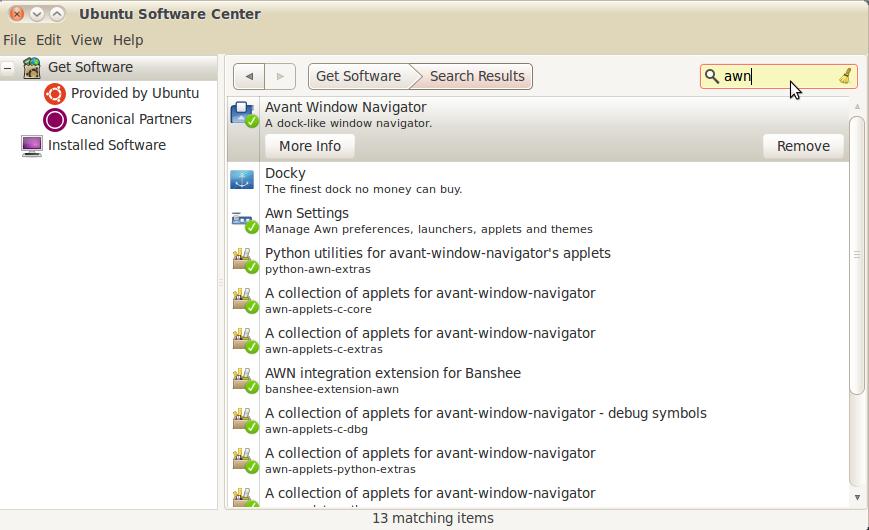This screenshot has width=869, height=530.
Task: Click the Awn Settings icon
Action: [244, 221]
